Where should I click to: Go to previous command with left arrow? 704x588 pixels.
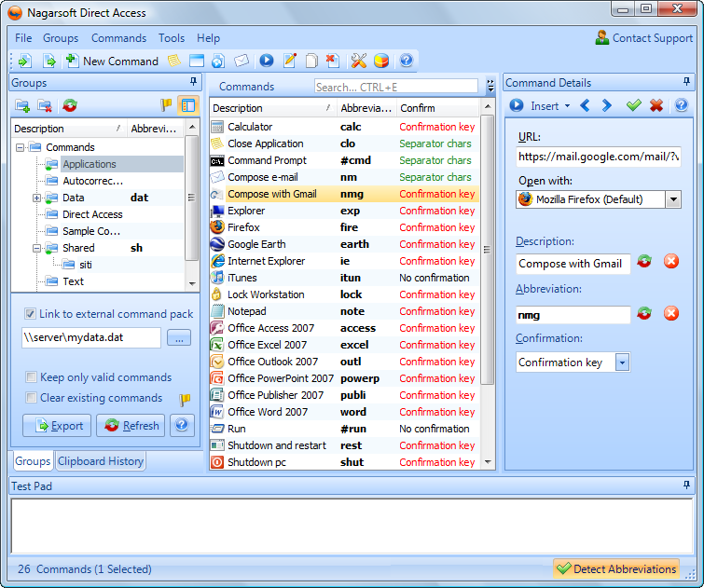point(585,106)
